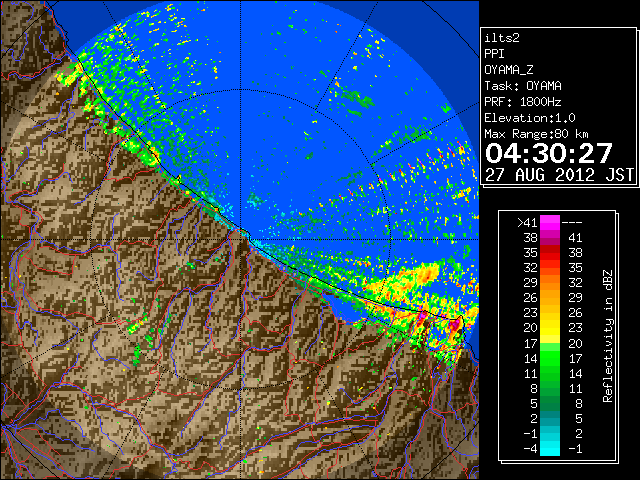Screen dimensions: 640x480
Task: Pick the bright magenta >41 dBZ swatch
Action: [550, 223]
